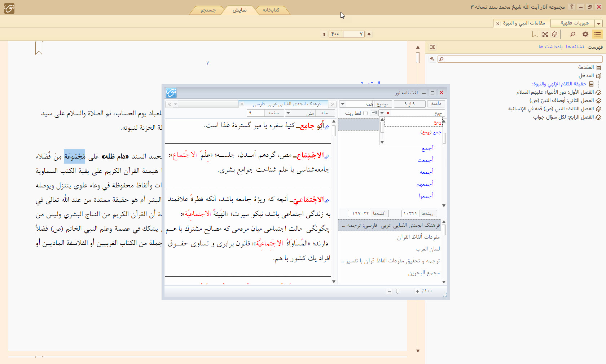This screenshot has width=606, height=364.
Task: Enable the فقط ریشه checkbox
Action: click(365, 113)
